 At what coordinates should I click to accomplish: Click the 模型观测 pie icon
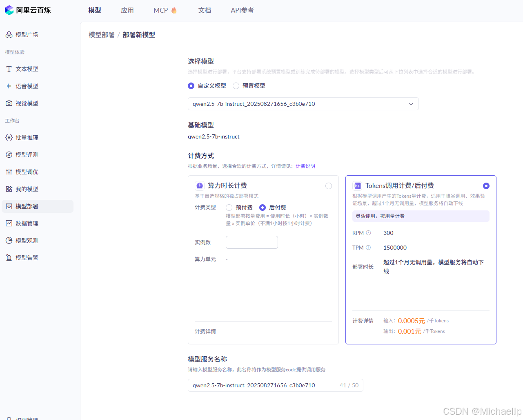(x=9, y=241)
